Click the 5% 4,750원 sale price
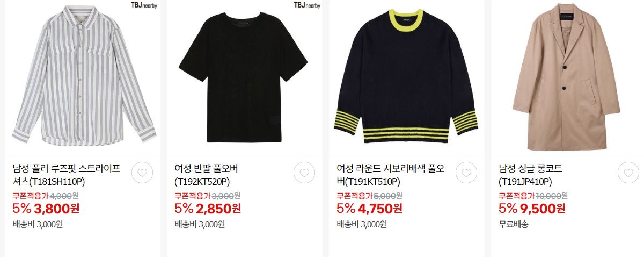Image resolution: width=644 pixels, height=257 pixels. [x=370, y=208]
